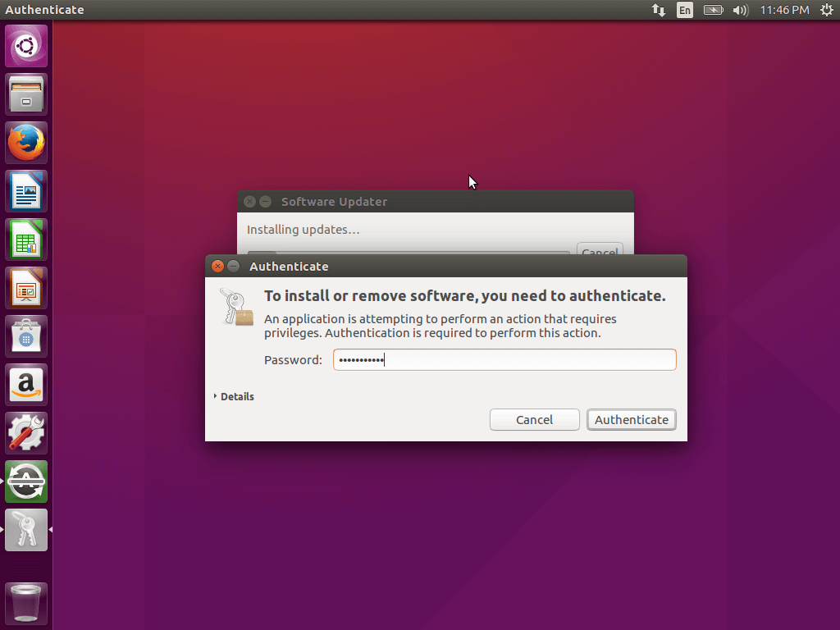Open the Amazon launcher shortcut

click(25, 384)
